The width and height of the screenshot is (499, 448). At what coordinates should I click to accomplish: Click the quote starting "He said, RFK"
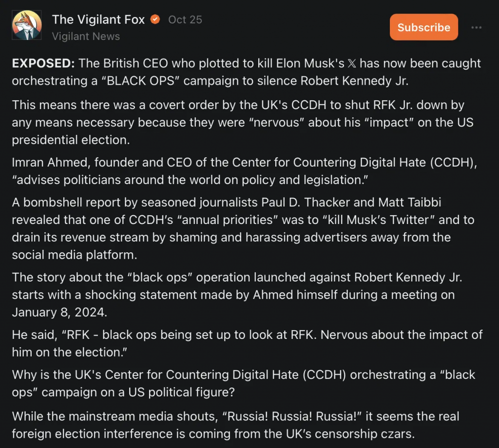point(247,343)
